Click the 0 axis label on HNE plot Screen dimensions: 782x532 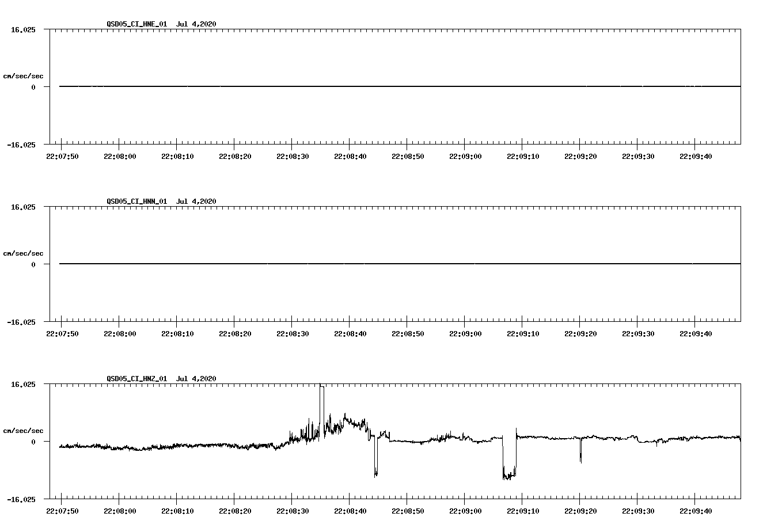click(x=33, y=87)
